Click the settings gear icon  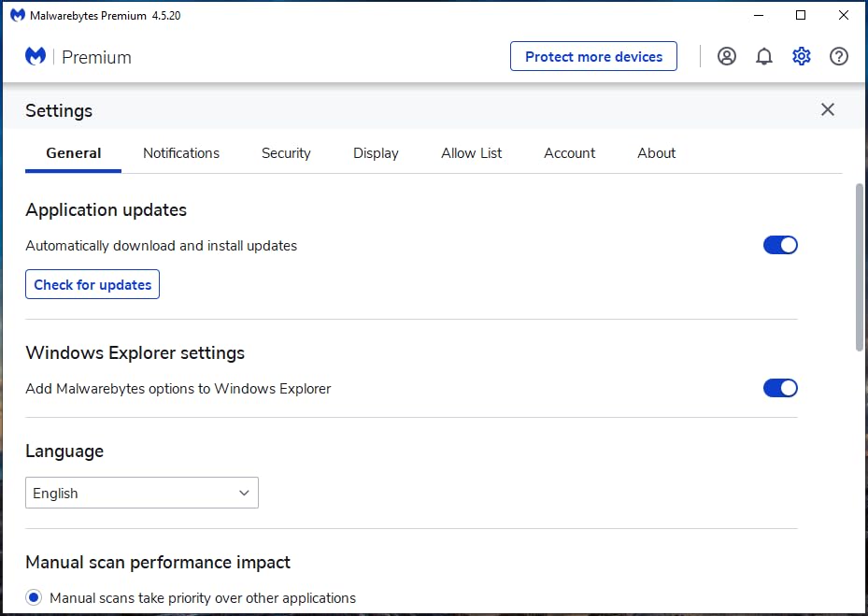tap(801, 56)
